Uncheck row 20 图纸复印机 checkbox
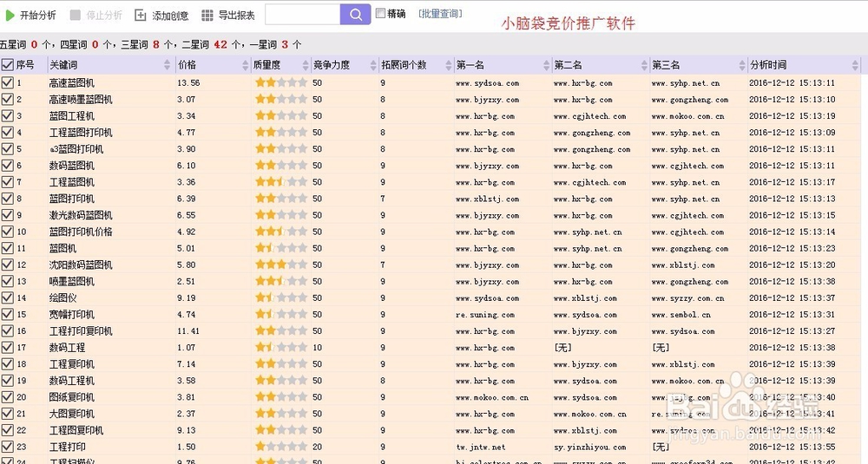The width and height of the screenshot is (868, 464). 7,396
